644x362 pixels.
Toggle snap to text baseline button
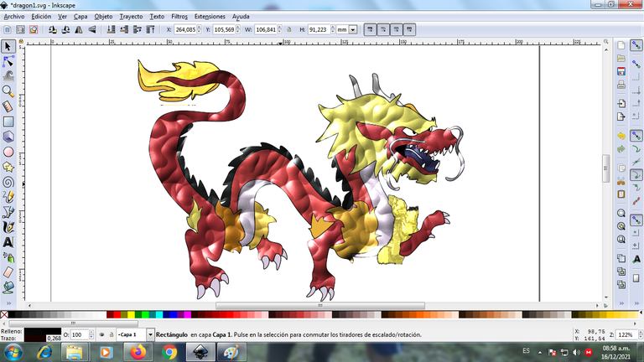click(636, 259)
